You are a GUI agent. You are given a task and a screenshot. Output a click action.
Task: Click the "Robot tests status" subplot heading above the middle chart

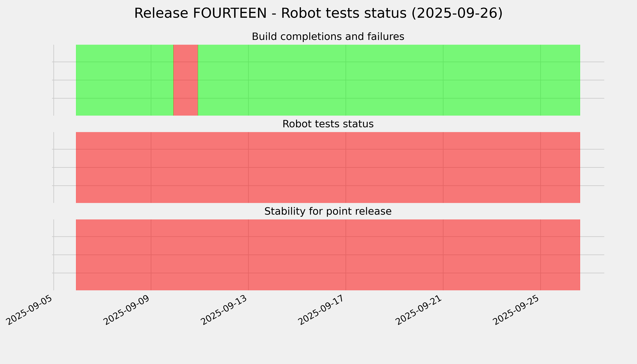[328, 124]
